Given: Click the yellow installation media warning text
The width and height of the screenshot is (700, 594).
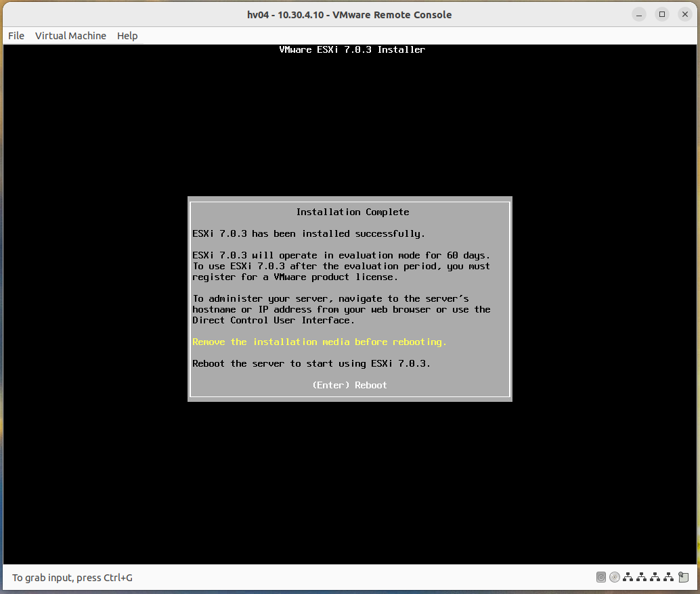Looking at the screenshot, I should [x=319, y=342].
